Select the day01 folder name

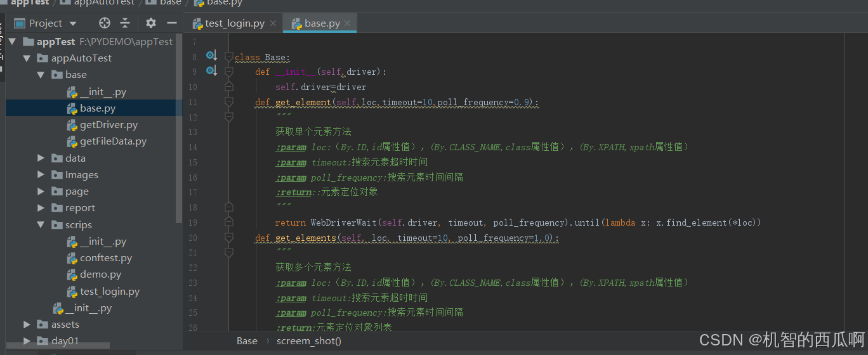tap(65, 341)
